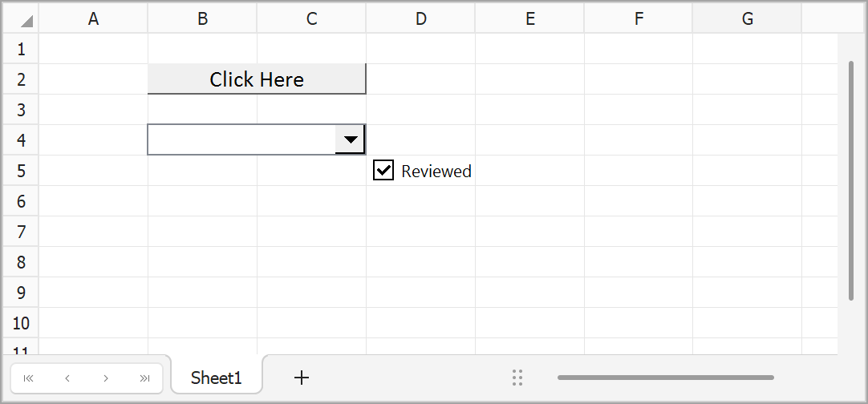This screenshot has height=404, width=868.
Task: Select row 1 header
Action: point(21,49)
